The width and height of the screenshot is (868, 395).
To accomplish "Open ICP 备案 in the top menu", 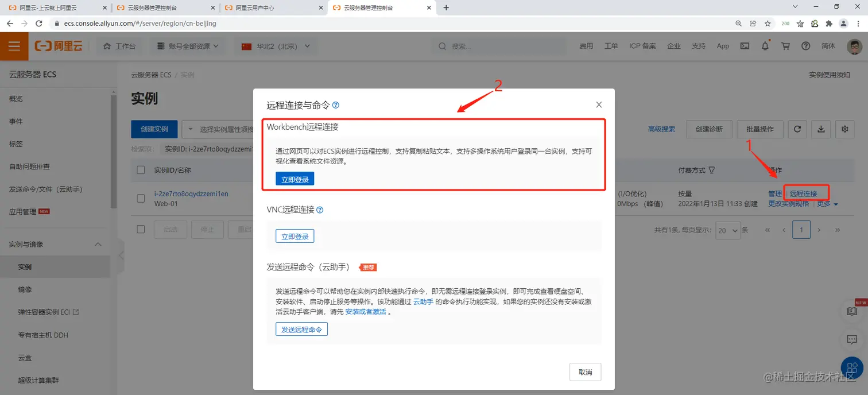I will pyautogui.click(x=642, y=46).
